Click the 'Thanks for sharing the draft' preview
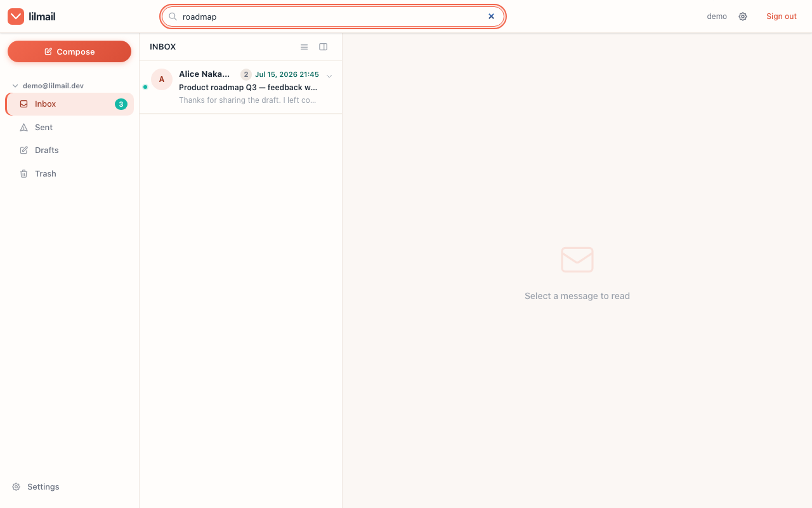 tap(247, 100)
